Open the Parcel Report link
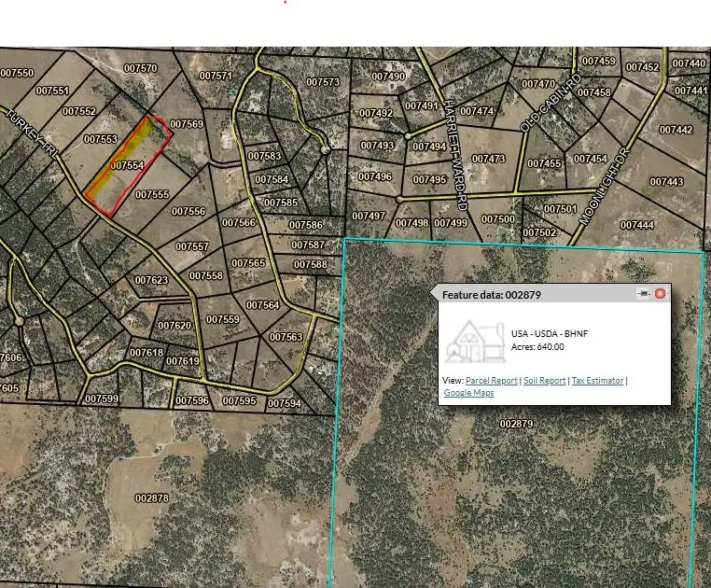 click(x=492, y=381)
